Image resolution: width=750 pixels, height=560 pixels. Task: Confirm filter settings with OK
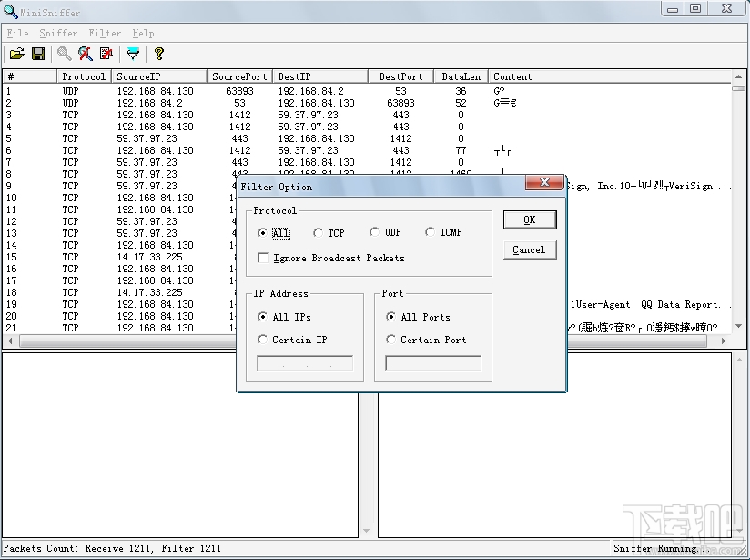click(x=530, y=219)
